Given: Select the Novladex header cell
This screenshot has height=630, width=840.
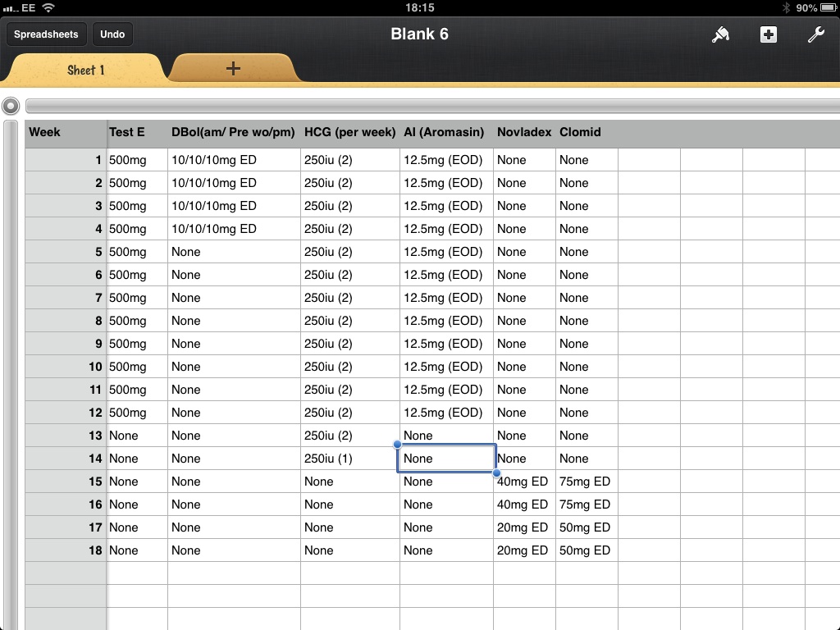Looking at the screenshot, I should (524, 132).
